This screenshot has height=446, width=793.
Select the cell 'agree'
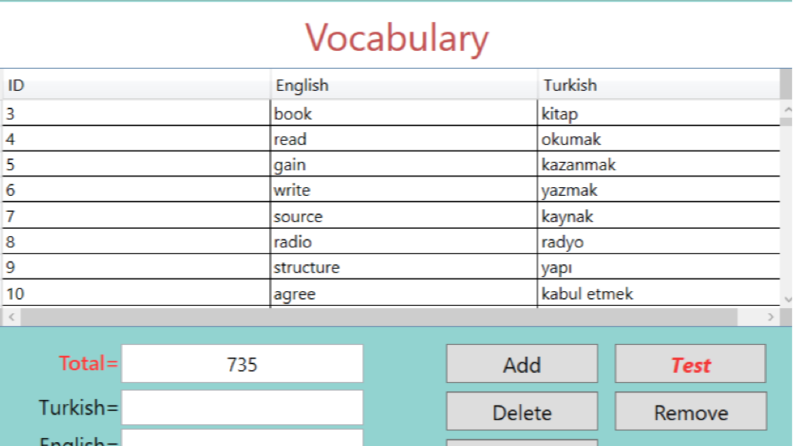(x=404, y=293)
